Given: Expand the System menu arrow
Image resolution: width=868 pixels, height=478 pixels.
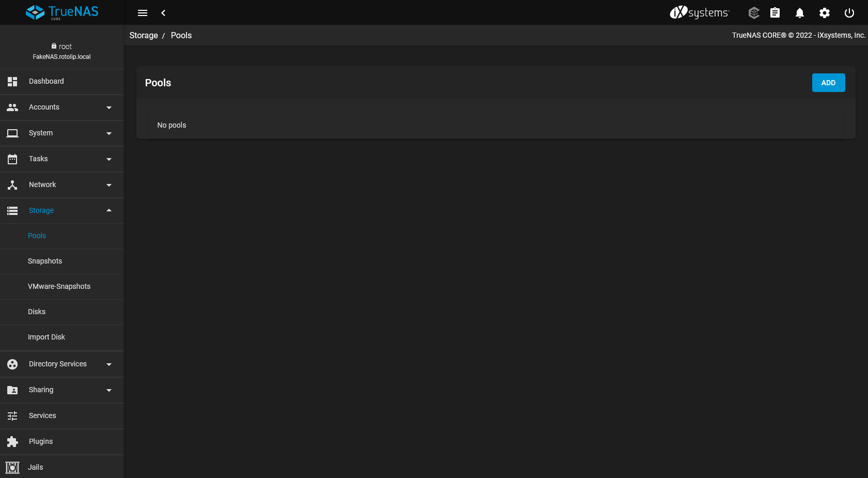Looking at the screenshot, I should click(109, 133).
